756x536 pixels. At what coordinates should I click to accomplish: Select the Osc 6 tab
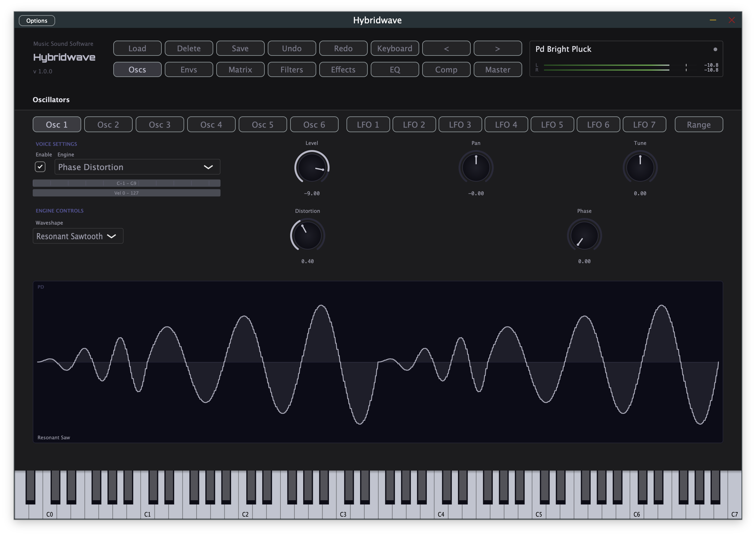[x=314, y=124]
